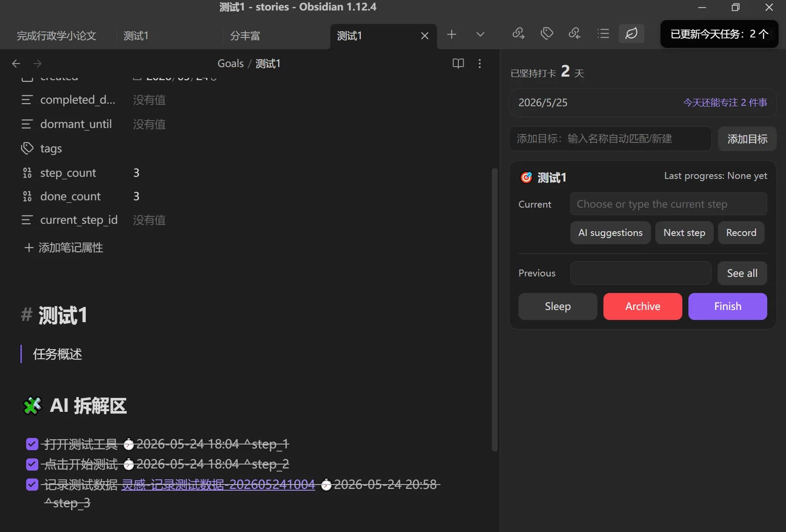Open the outline list icon

click(x=603, y=34)
